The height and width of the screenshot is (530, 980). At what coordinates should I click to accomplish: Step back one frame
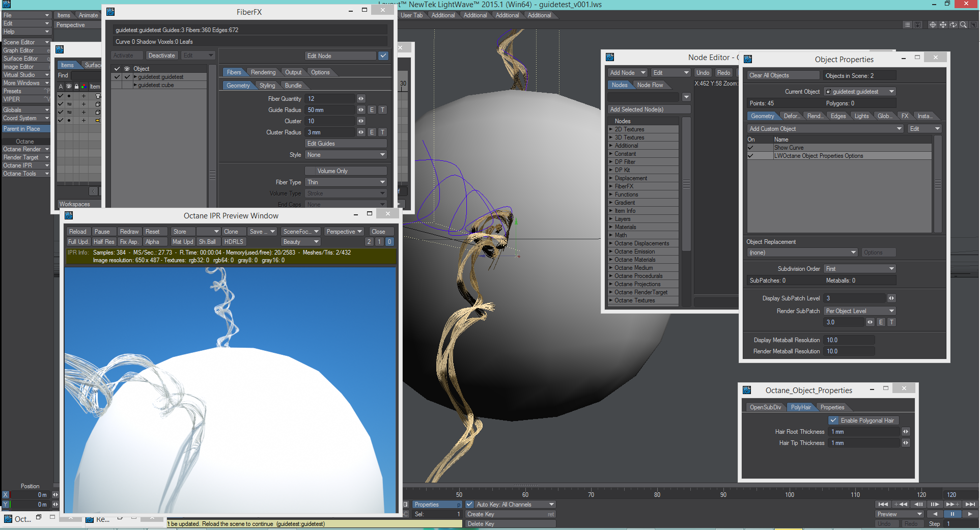point(918,504)
